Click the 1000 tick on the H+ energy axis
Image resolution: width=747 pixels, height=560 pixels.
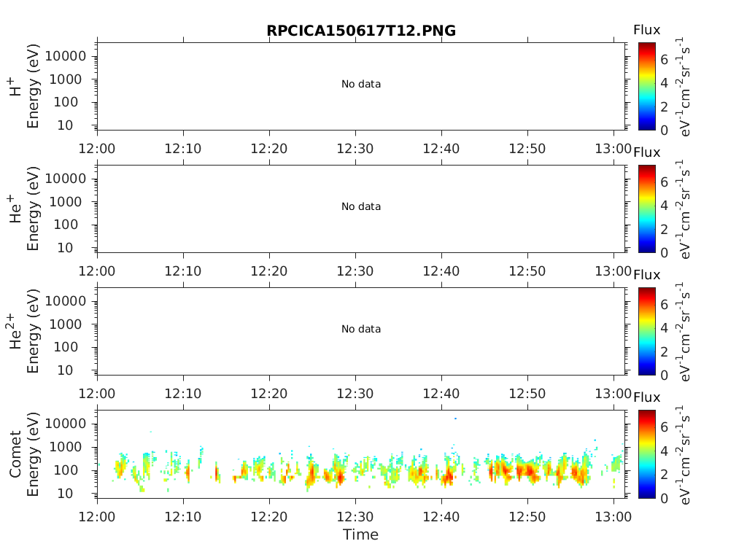click(66, 79)
